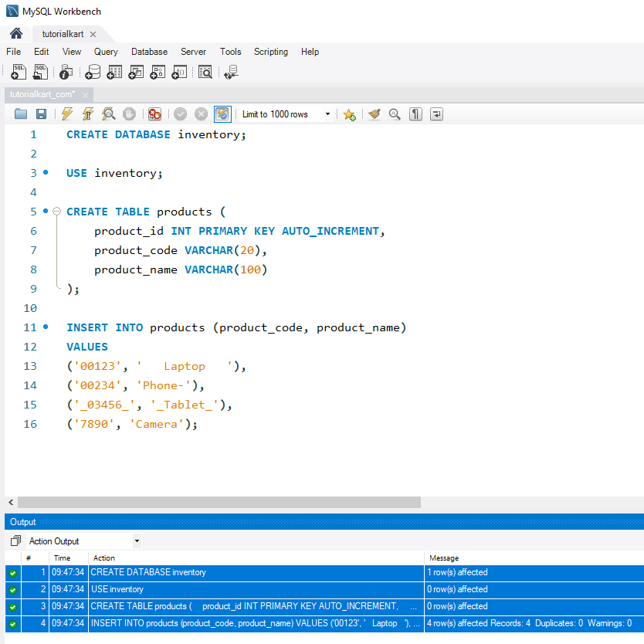Click the 'Camera' value on line 16

click(156, 424)
